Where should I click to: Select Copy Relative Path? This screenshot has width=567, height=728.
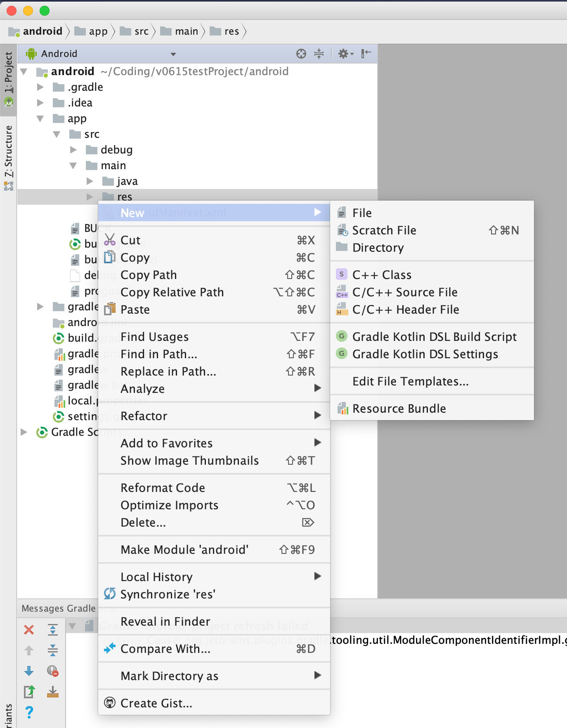click(214, 292)
